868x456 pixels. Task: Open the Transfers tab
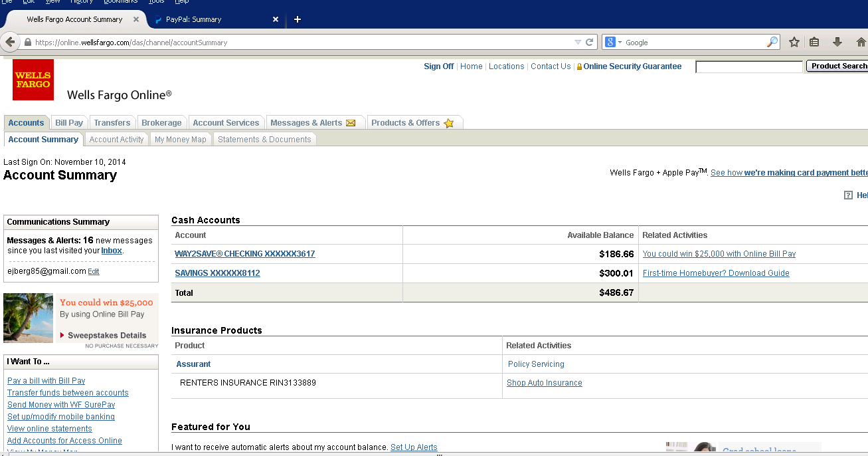click(112, 122)
